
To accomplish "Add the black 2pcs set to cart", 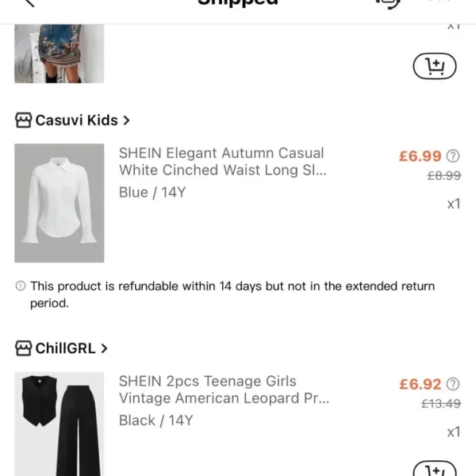I will (435, 469).
